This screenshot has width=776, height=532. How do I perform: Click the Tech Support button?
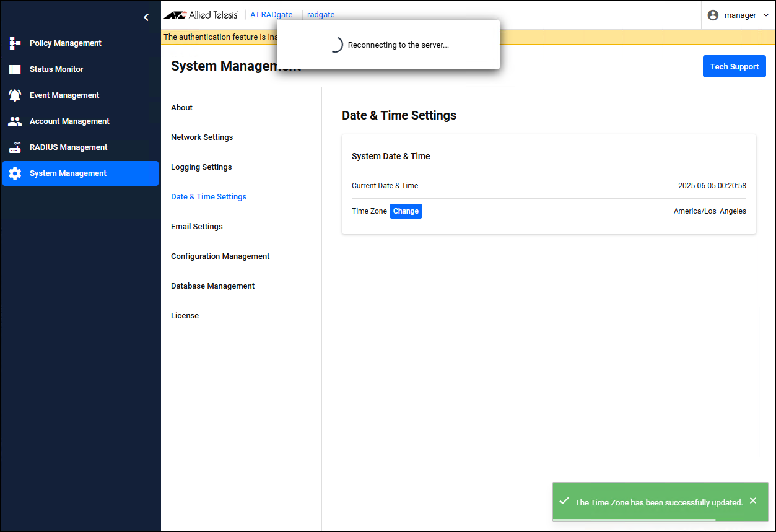click(734, 67)
